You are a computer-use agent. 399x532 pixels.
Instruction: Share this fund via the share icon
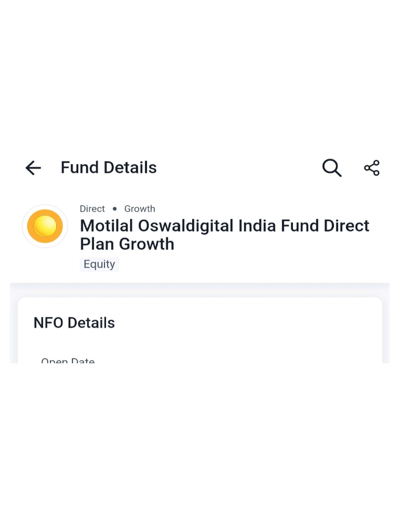click(371, 168)
